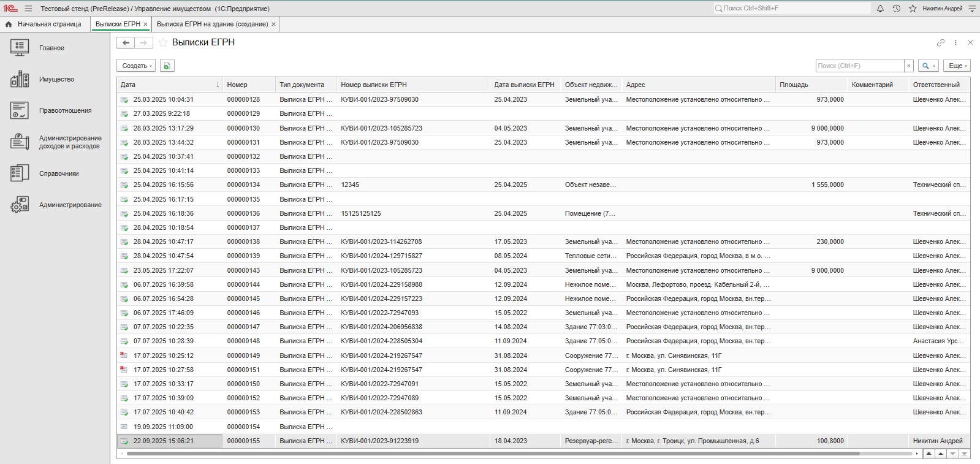Open the notifications bell icon
Screen dimensions: 980x464
tap(880, 9)
